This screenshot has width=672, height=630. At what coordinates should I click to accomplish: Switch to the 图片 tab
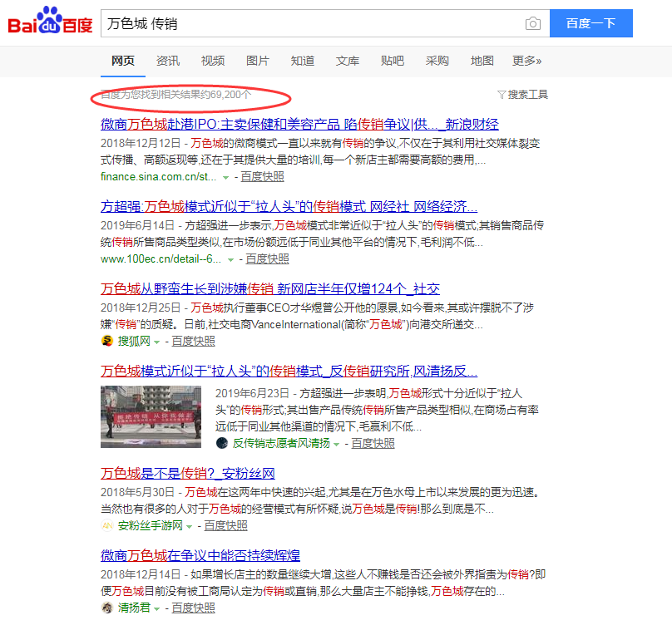click(258, 61)
